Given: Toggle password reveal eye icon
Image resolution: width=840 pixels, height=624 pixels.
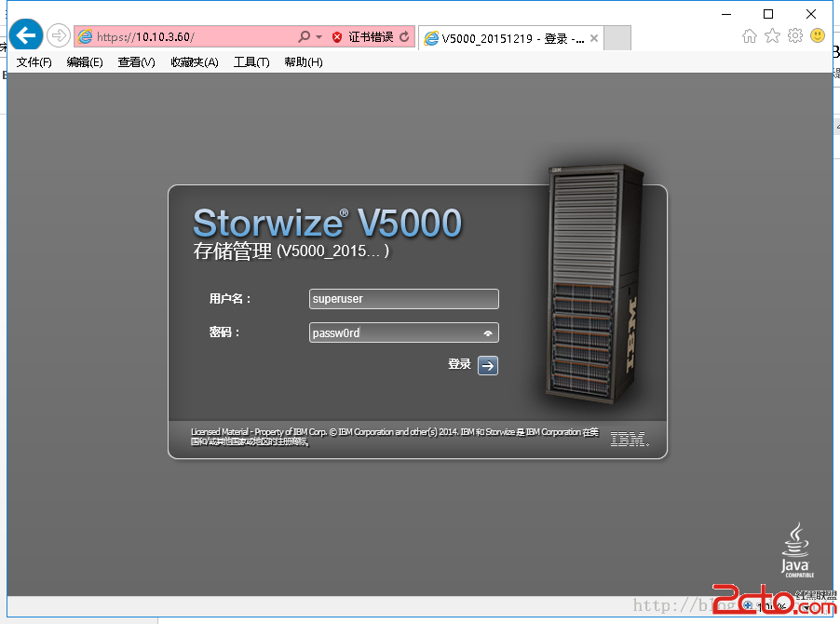Looking at the screenshot, I should [487, 333].
